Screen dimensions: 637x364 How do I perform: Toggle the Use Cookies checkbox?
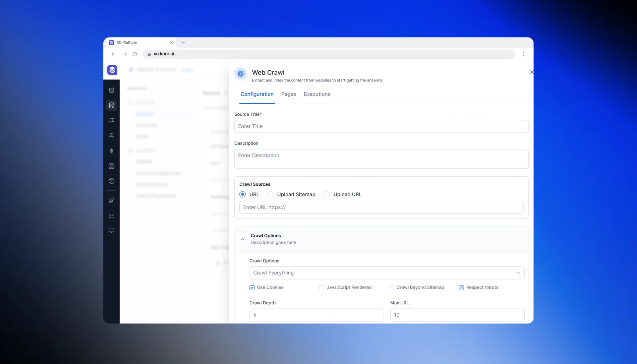click(x=252, y=288)
